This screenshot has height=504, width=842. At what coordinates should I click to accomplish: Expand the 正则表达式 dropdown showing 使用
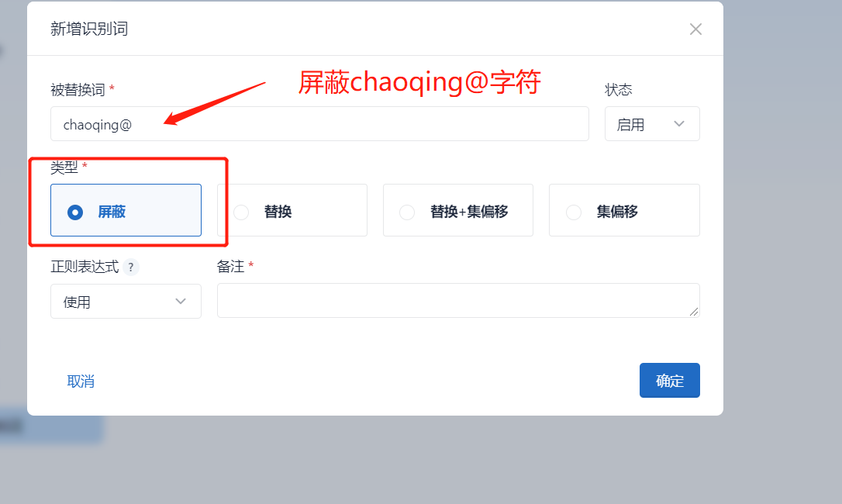point(126,302)
